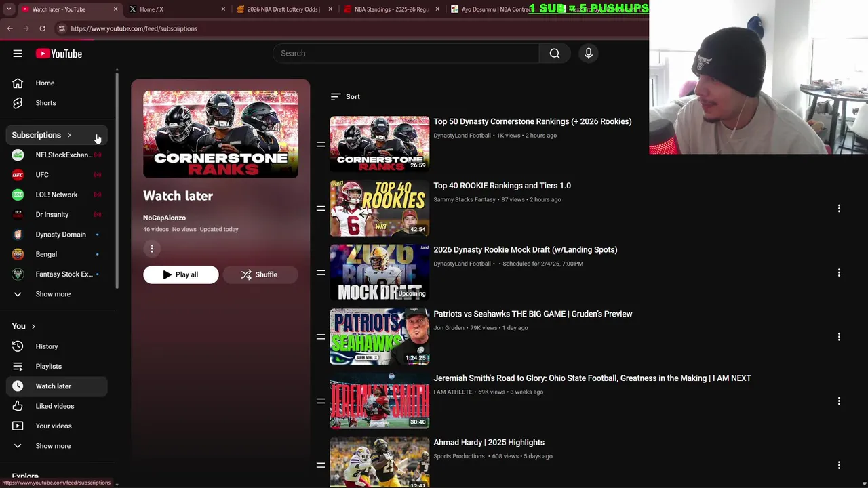This screenshot has width=868, height=488.
Task: Open History in sidebar
Action: (x=57, y=346)
